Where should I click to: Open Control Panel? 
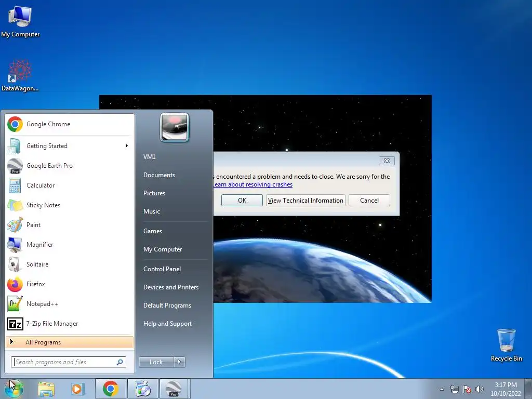tap(162, 269)
